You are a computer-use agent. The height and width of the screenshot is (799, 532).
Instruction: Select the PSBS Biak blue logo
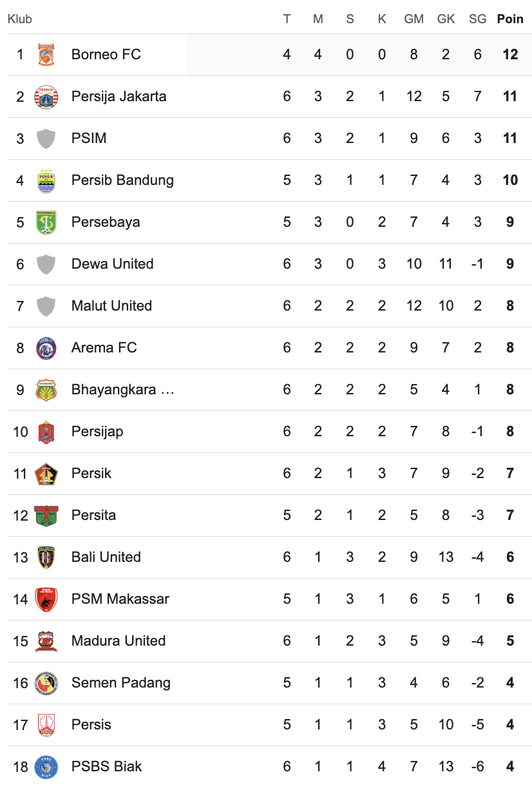click(46, 767)
